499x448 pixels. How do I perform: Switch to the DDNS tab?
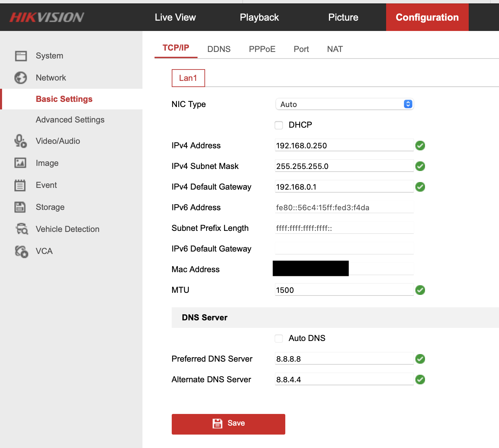(219, 49)
